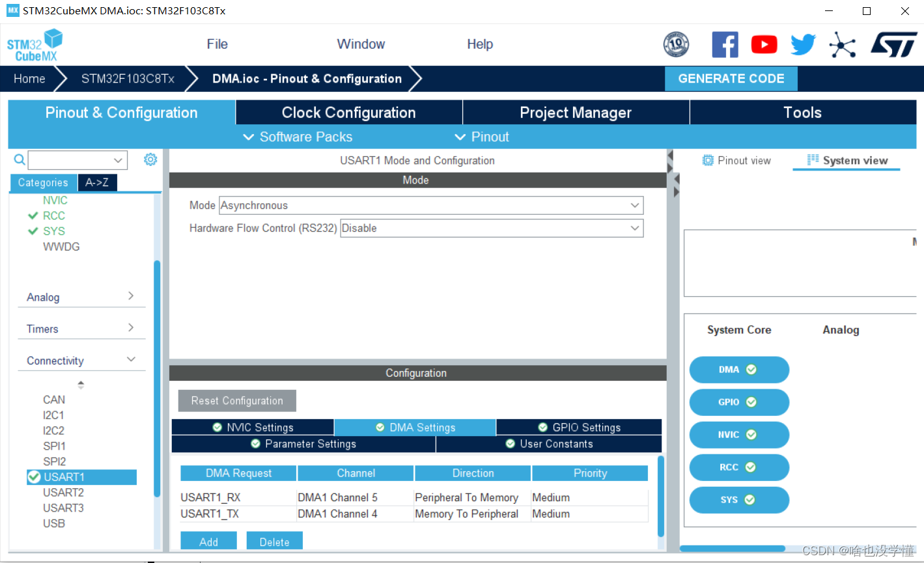Click the small up-arrow sorter above CAN
This screenshot has width=924, height=563.
point(81,385)
